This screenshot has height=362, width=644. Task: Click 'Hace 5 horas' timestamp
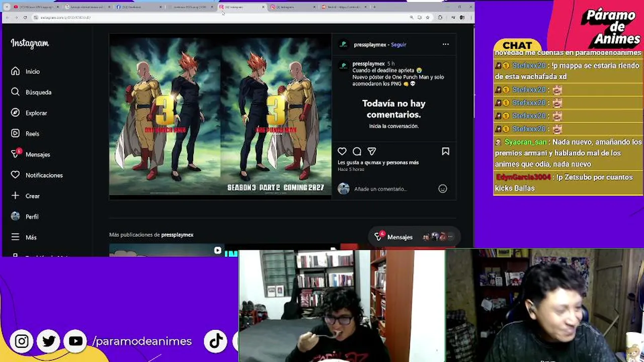(351, 169)
